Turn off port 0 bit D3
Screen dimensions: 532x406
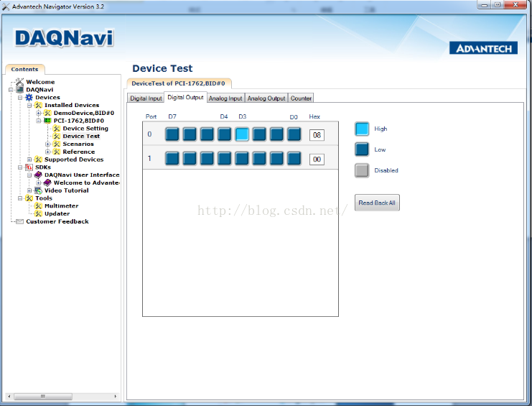242,134
